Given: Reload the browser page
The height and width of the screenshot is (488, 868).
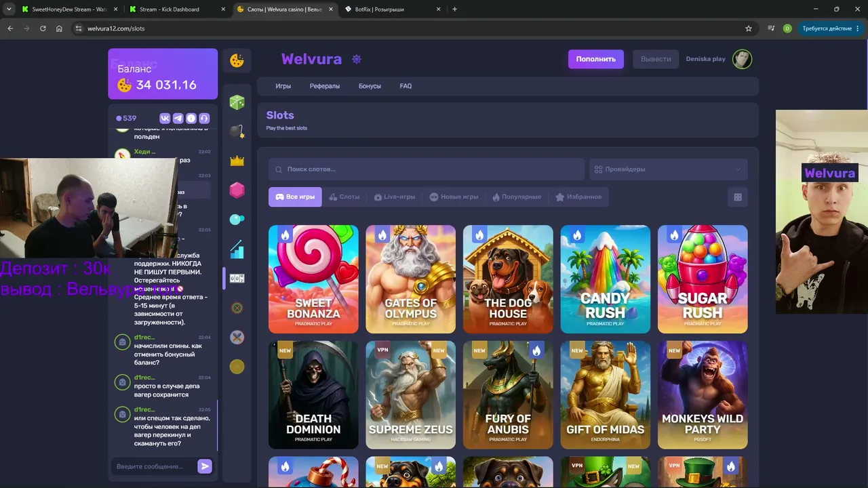Looking at the screenshot, I should click(43, 28).
